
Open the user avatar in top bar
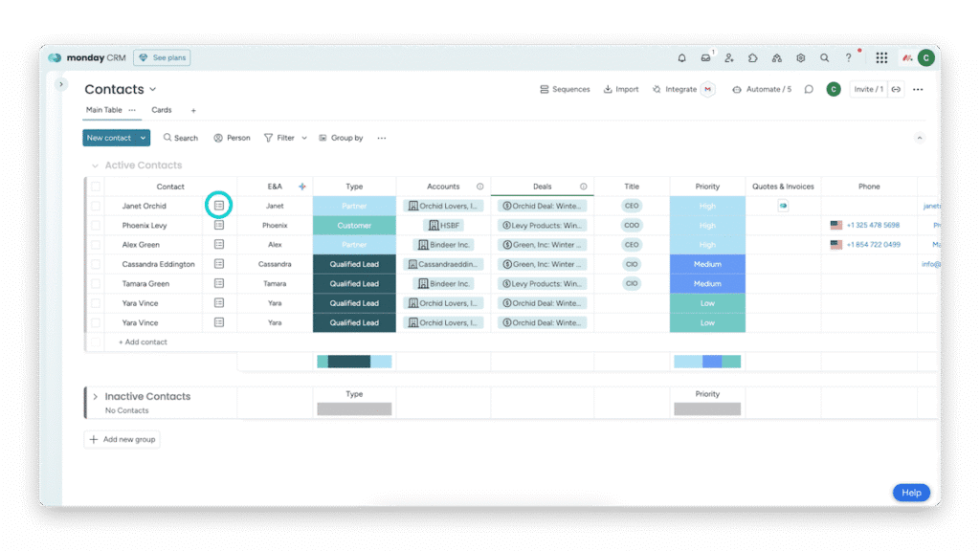pos(926,58)
